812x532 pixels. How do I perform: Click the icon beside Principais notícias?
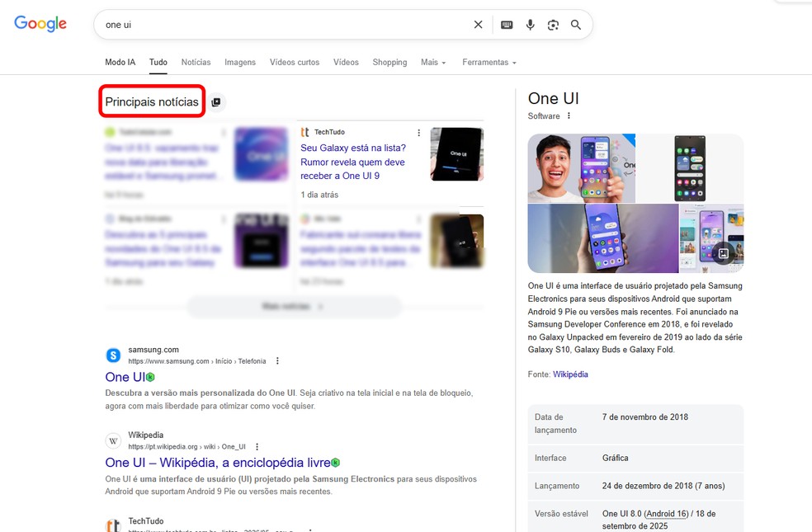(x=216, y=102)
